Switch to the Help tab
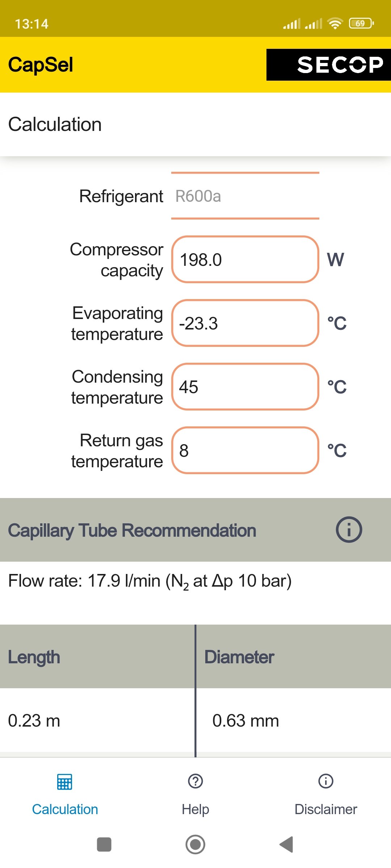391x868 pixels. [195, 809]
